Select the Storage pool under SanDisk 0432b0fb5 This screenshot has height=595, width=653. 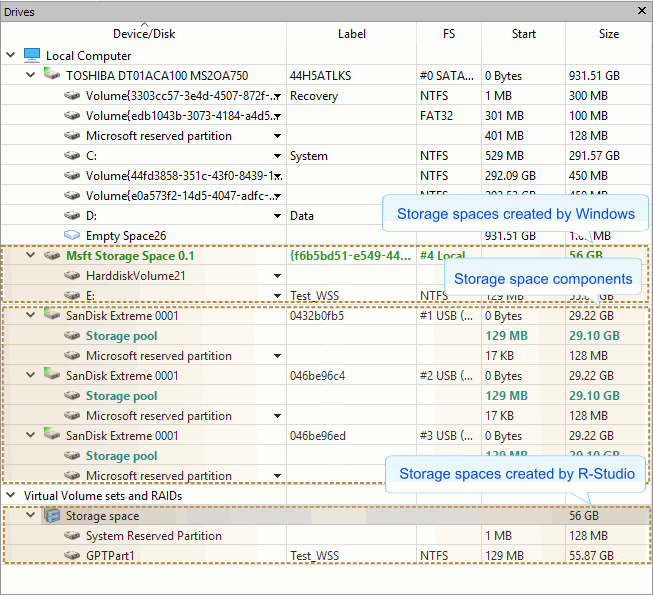click(x=121, y=336)
